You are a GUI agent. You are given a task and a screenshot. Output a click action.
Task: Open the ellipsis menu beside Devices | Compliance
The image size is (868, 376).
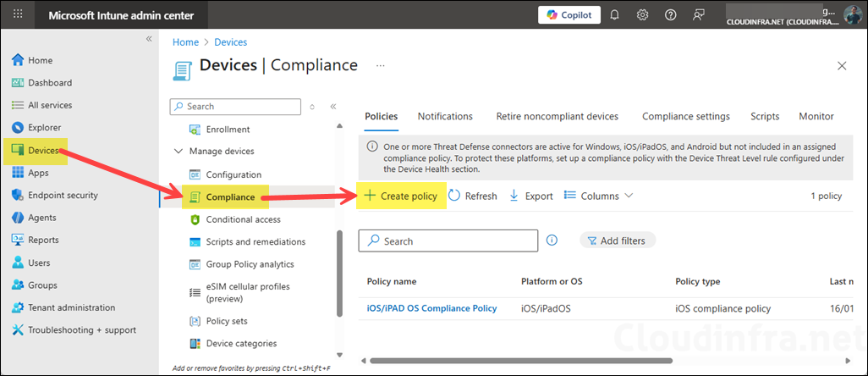381,65
